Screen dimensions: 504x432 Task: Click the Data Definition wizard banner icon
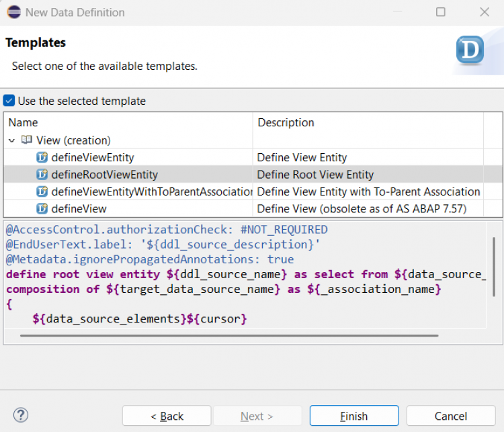469,50
